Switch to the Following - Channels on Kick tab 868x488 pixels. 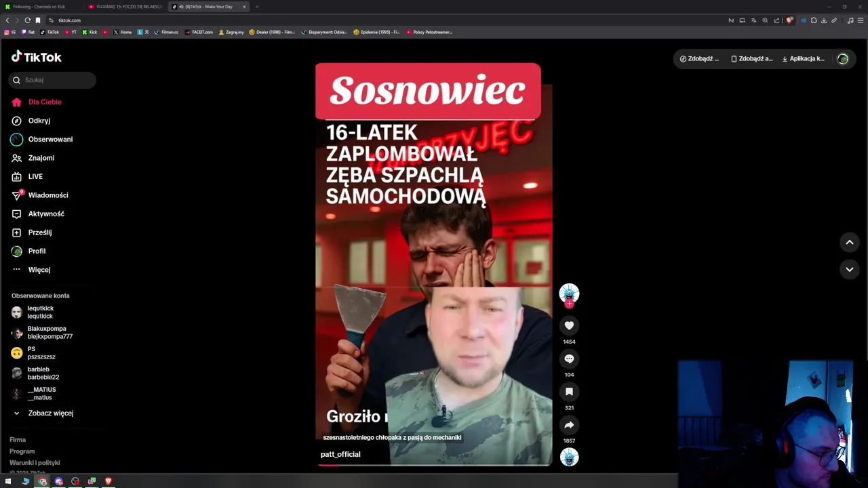tap(39, 7)
